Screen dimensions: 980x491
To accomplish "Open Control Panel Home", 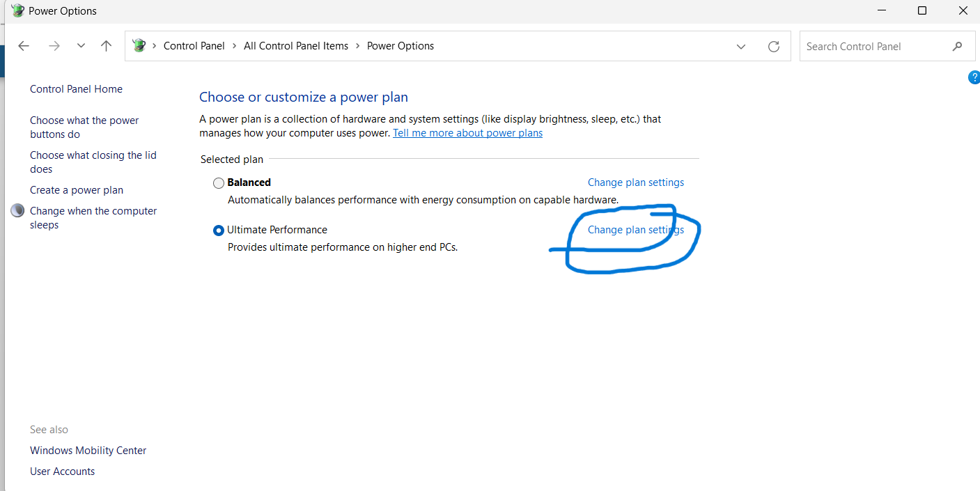I will (x=76, y=89).
